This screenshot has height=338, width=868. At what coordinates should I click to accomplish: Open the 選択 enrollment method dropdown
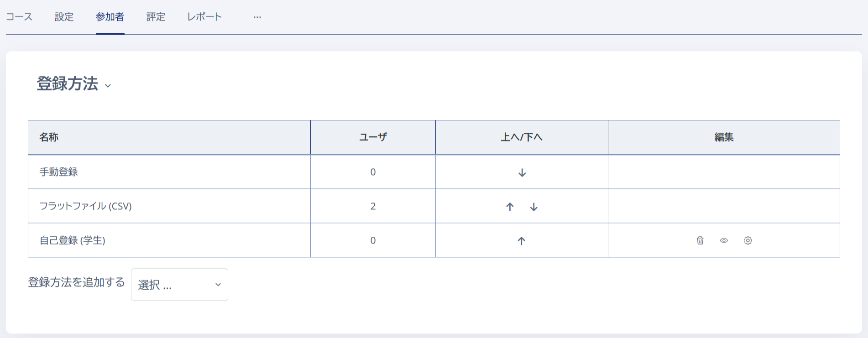click(x=179, y=284)
